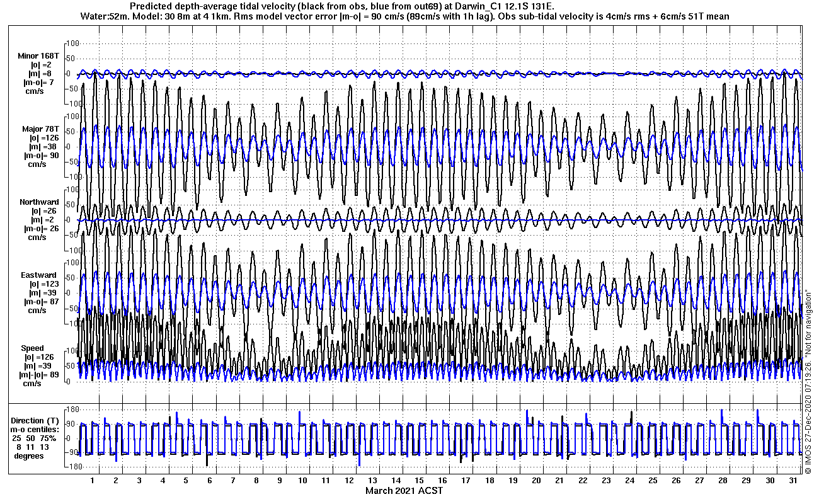Click the '|m-o|= 90' value under Major
The image size is (819, 504).
point(41,156)
